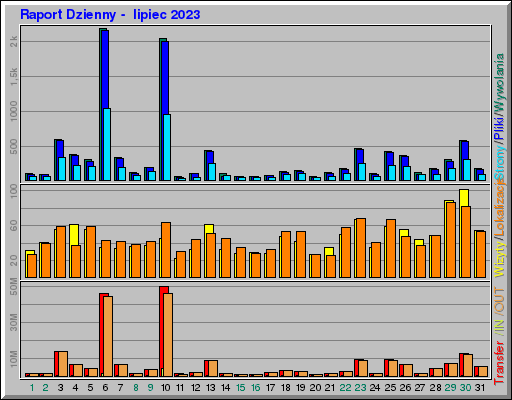
Task: Select day label "18" on the date axis
Action: [286, 388]
